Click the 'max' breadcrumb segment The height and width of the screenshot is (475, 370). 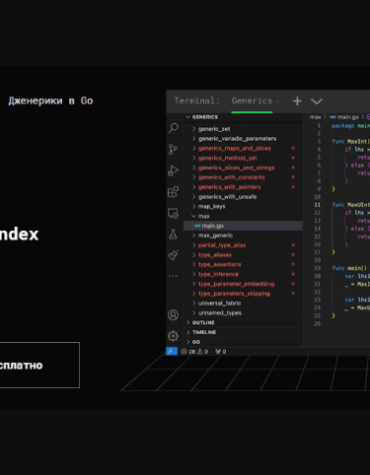tap(315, 117)
